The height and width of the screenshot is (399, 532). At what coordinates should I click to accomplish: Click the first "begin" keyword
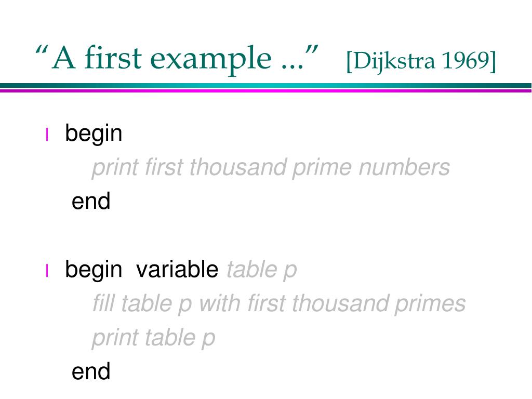click(94, 135)
